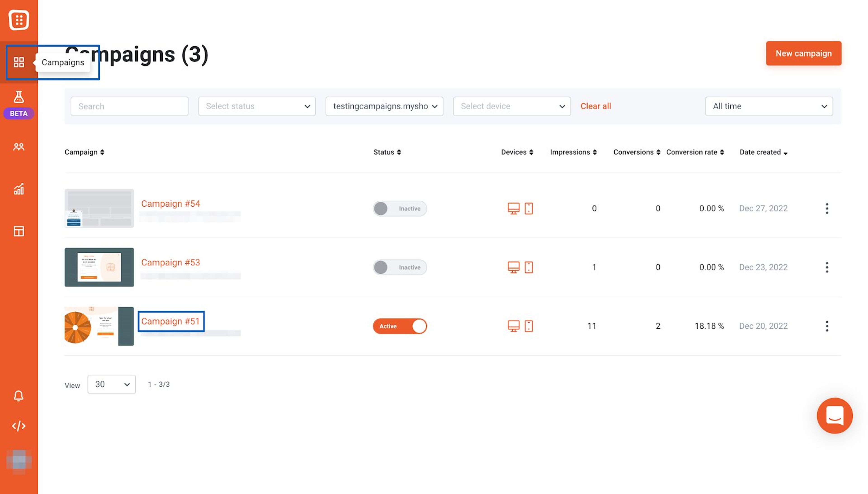Activate Campaign #53 with its Inactive toggle
Screen dimensions: 868x494
400,267
